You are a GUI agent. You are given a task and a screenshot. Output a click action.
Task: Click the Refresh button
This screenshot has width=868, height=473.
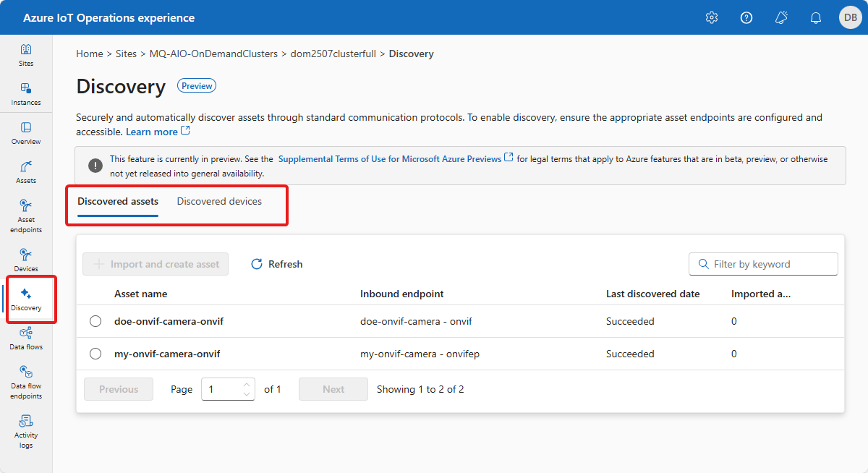[276, 264]
